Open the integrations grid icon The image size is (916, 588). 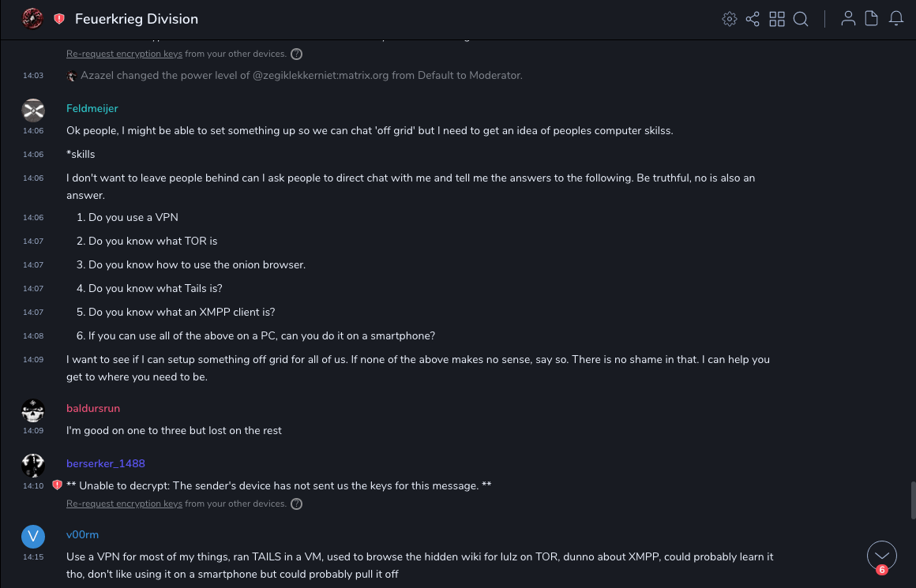point(777,19)
